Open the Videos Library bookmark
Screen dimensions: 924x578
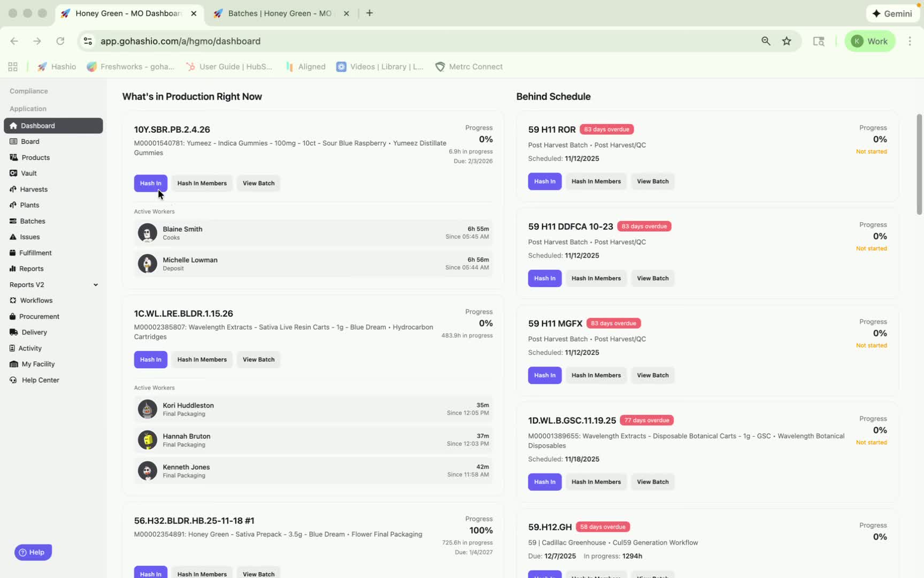(380, 67)
